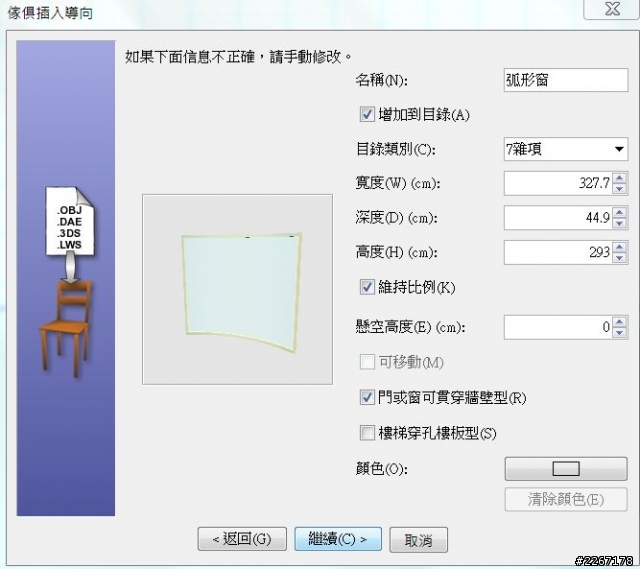The image size is (640, 569).
Task: Click the 深度(D) field showing 44.9
Action: (x=558, y=218)
